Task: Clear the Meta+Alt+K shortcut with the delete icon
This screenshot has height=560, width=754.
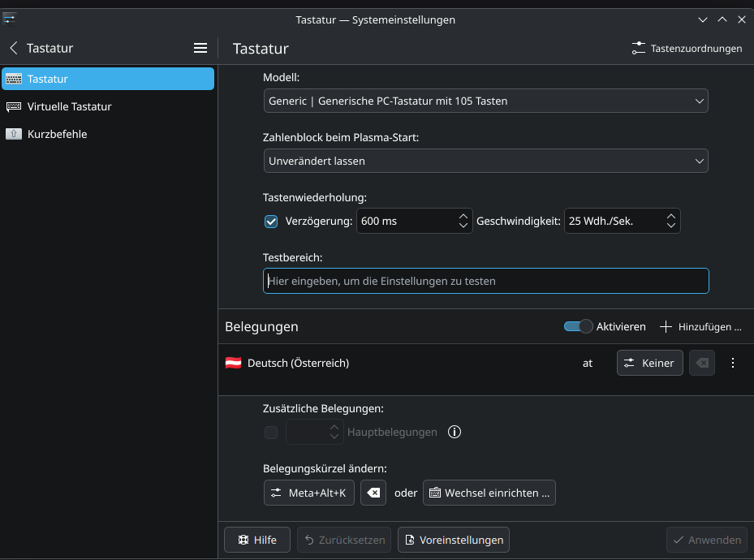Action: point(373,493)
